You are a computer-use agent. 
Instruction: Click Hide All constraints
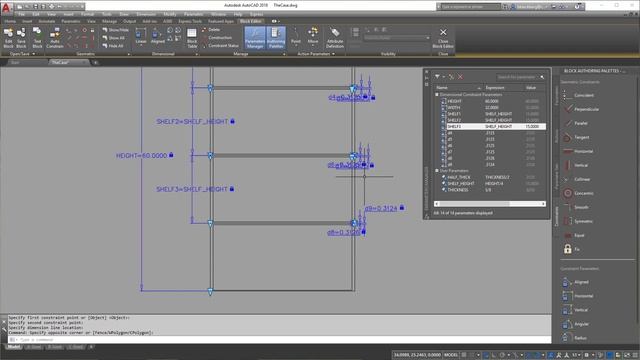pyautogui.click(x=113, y=46)
